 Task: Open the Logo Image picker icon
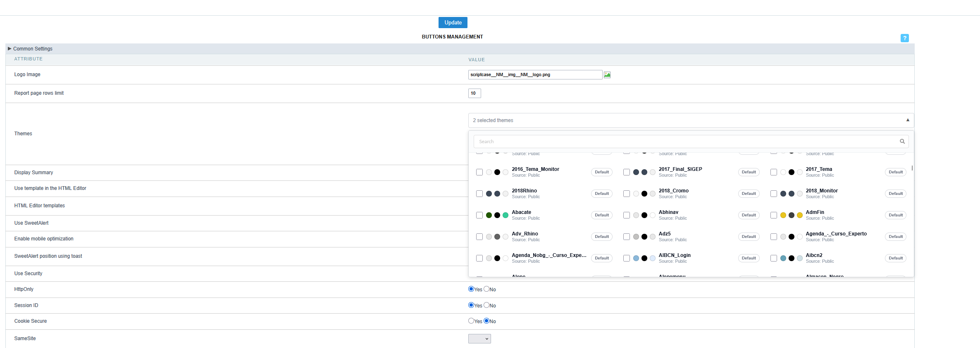coord(607,75)
